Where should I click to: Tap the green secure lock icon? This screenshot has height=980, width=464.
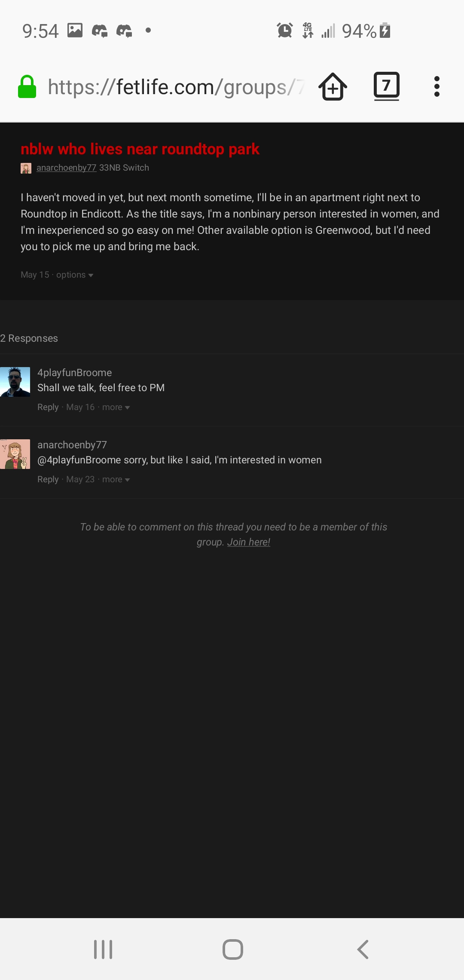27,87
